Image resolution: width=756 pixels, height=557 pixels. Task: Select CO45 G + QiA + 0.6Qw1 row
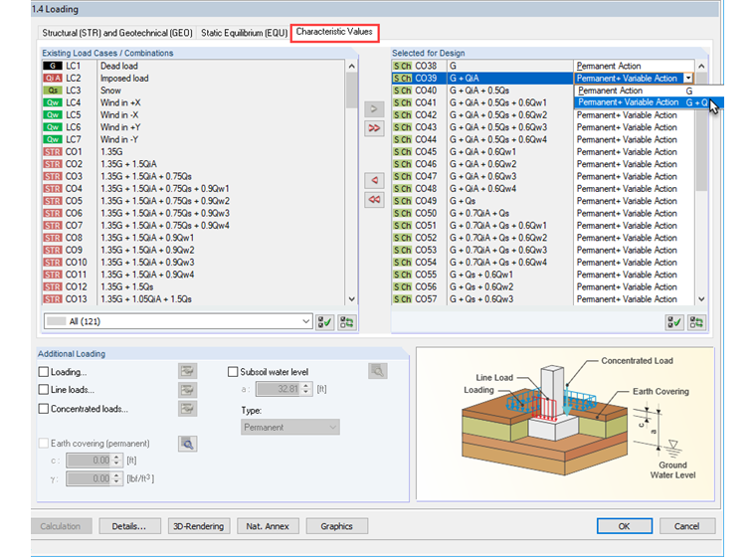point(543,152)
